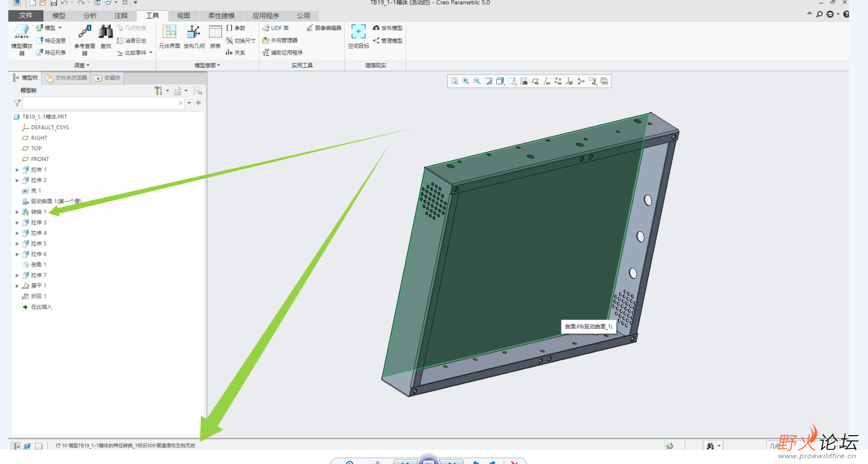Open the 比较零件 dropdown arrow
The image size is (868, 464).
coord(151,53)
